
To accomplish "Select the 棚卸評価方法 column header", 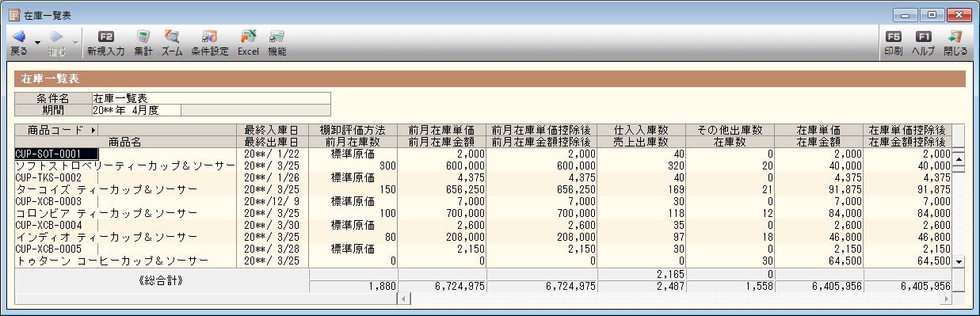I will 353,130.
